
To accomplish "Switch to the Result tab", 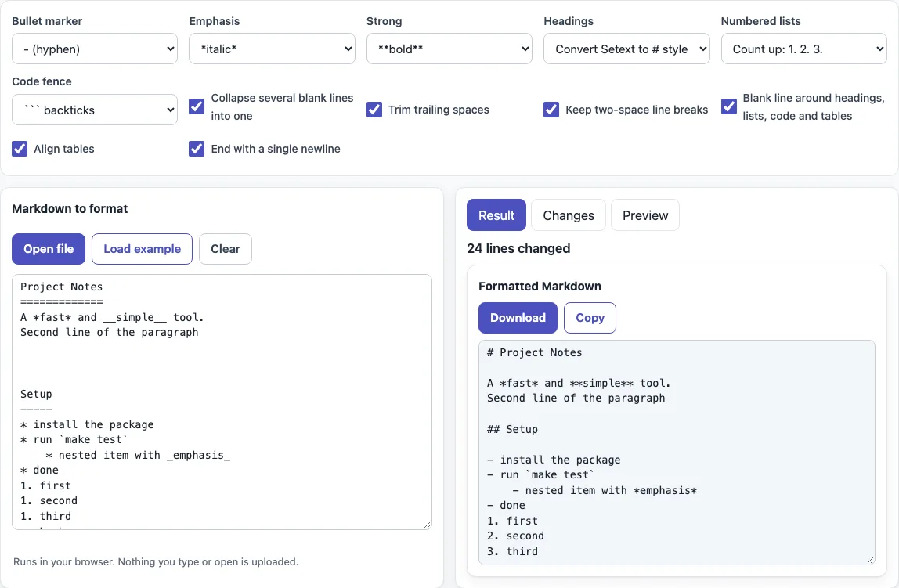I will click(496, 215).
